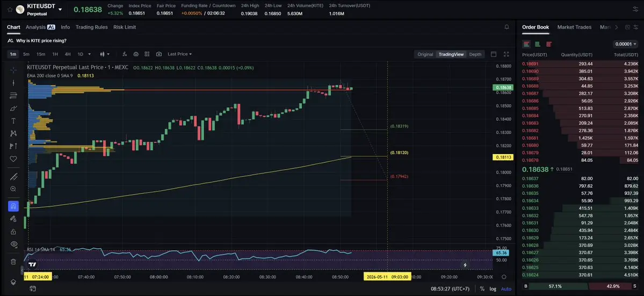This screenshot has height=296, width=644.
Task: Toggle percent scale at chart bottom
Action: 482,289
